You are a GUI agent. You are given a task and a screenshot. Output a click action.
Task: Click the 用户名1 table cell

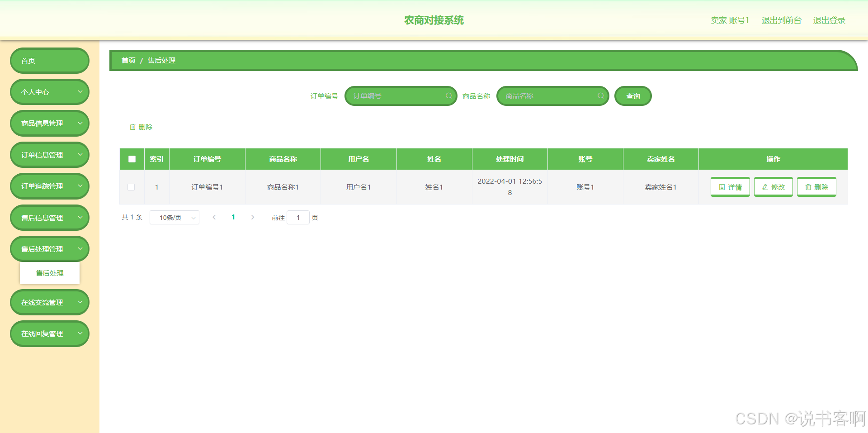pyautogui.click(x=359, y=187)
